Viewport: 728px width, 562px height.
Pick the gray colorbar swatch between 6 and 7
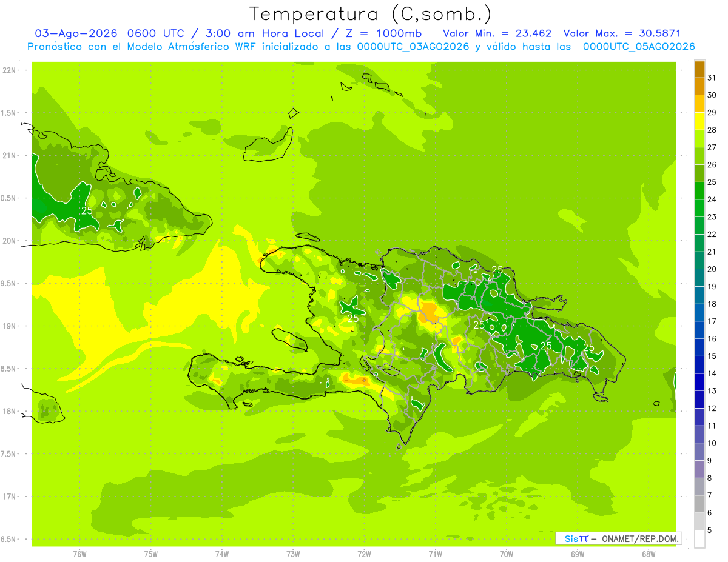[699, 504]
